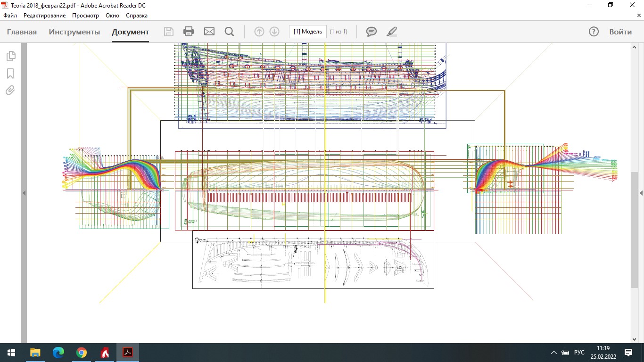Screen dimensions: 644x362
Task: Click the scrollbar up arrow
Action: [x=634, y=47]
